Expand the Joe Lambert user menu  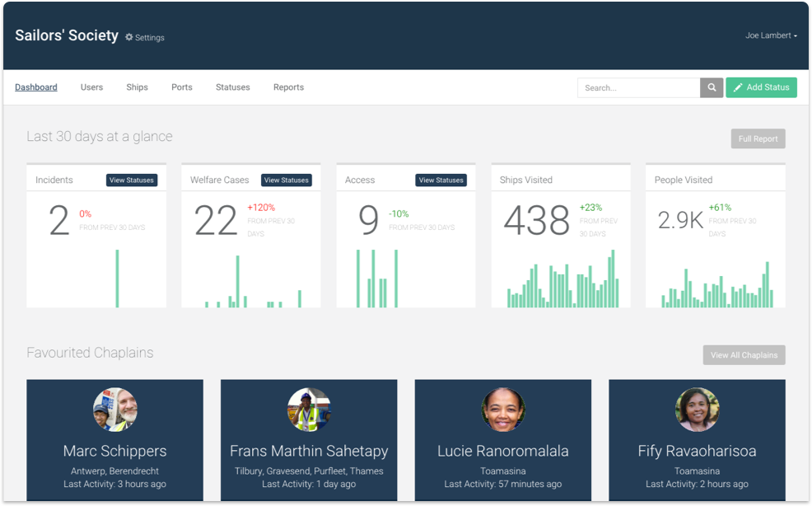771,35
